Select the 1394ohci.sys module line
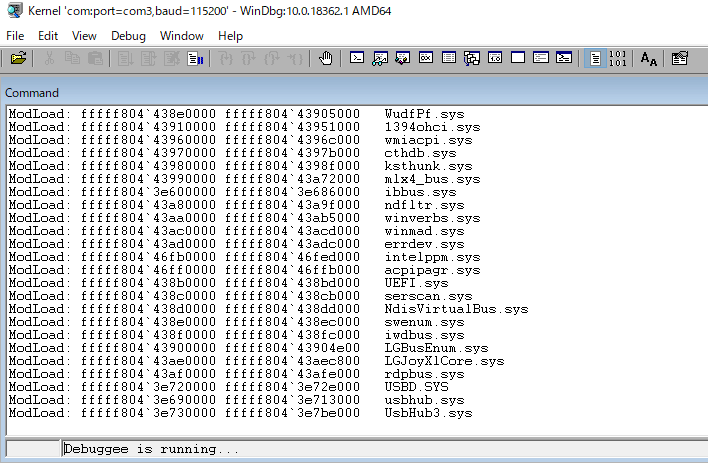This screenshot has width=708, height=463. pyautogui.click(x=244, y=127)
